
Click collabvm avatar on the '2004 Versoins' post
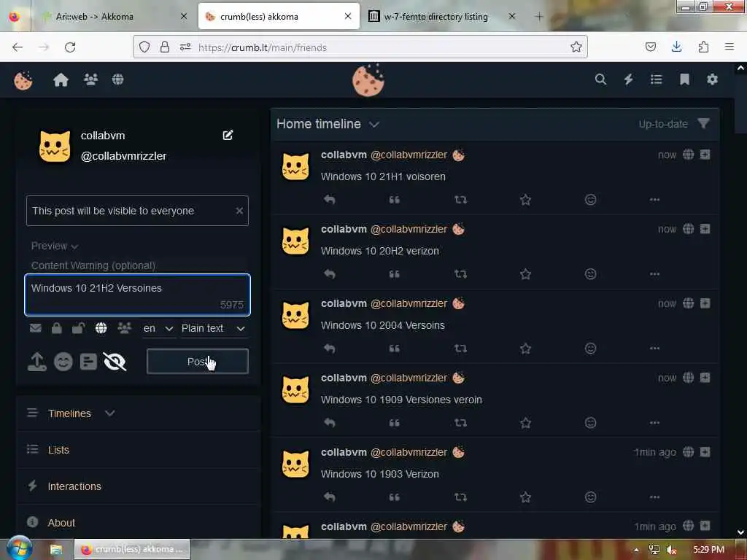295,315
